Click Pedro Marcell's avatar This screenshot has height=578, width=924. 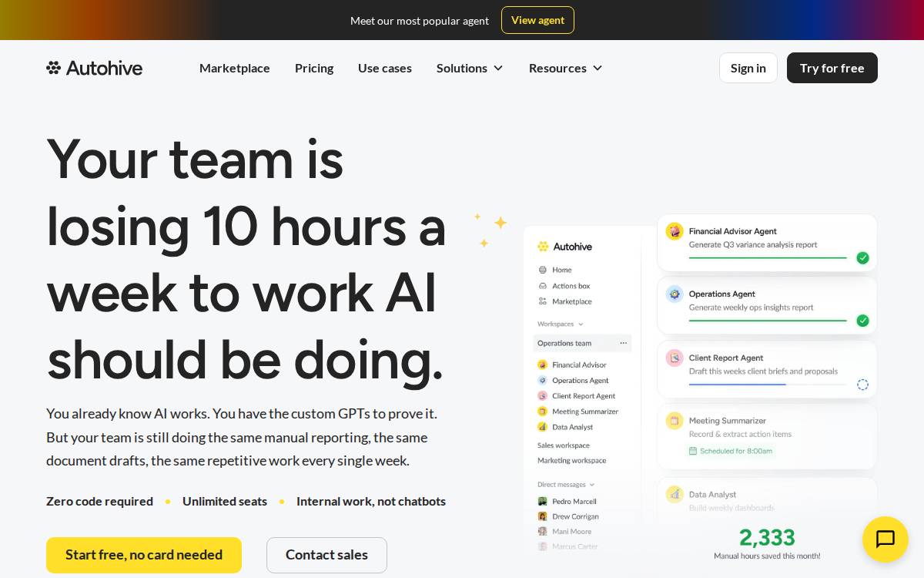pos(542,501)
